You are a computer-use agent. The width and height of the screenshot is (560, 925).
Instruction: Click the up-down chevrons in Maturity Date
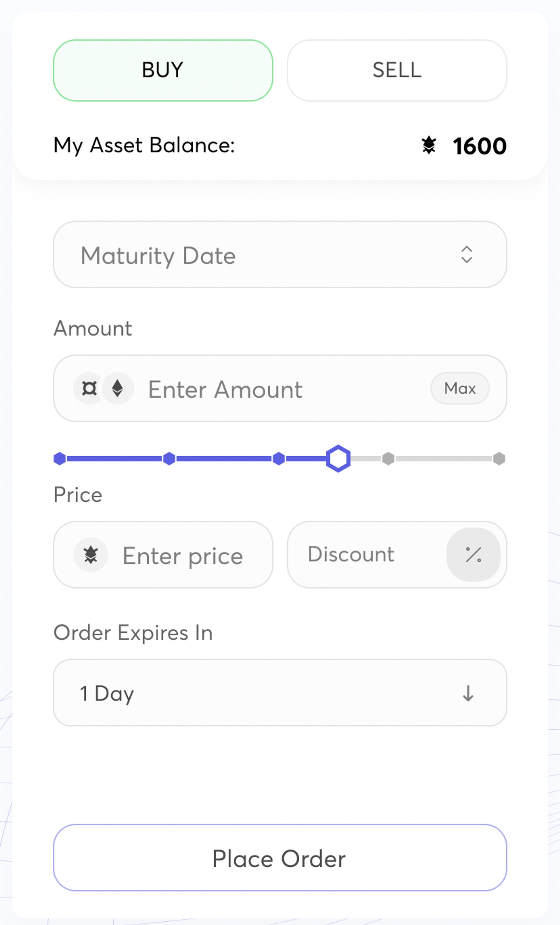tap(466, 254)
